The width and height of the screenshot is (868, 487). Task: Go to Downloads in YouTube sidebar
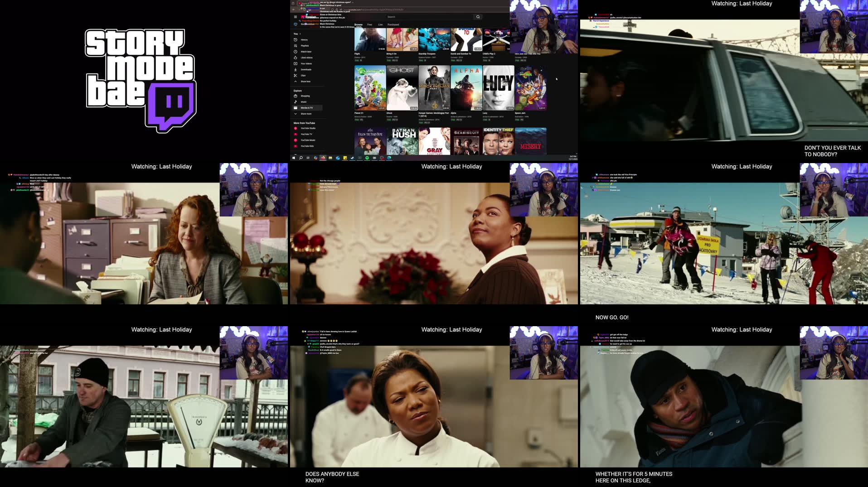pyautogui.click(x=305, y=70)
